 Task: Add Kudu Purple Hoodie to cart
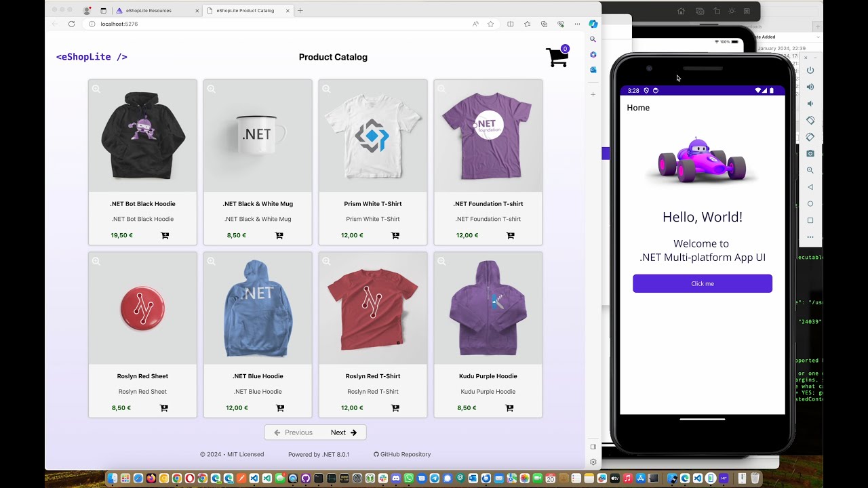pos(509,408)
